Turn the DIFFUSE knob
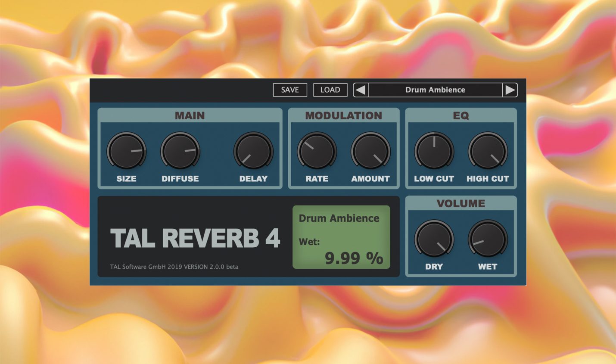The width and height of the screenshot is (616, 364). (180, 152)
